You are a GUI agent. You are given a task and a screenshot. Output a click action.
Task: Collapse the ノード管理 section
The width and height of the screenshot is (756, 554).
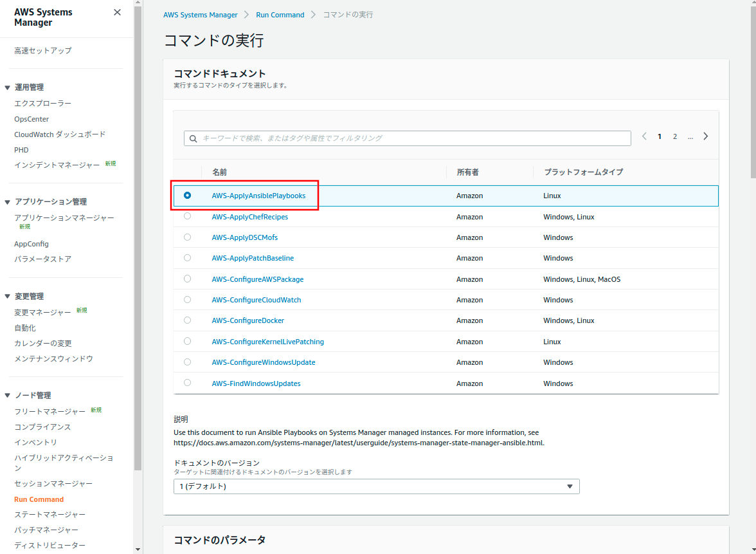coord(8,396)
